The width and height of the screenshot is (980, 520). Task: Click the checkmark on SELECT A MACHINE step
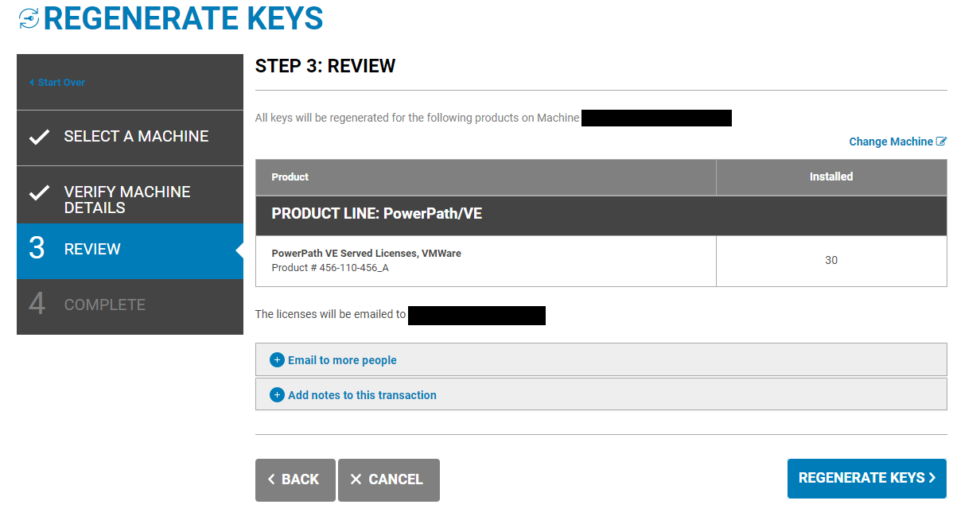point(39,137)
